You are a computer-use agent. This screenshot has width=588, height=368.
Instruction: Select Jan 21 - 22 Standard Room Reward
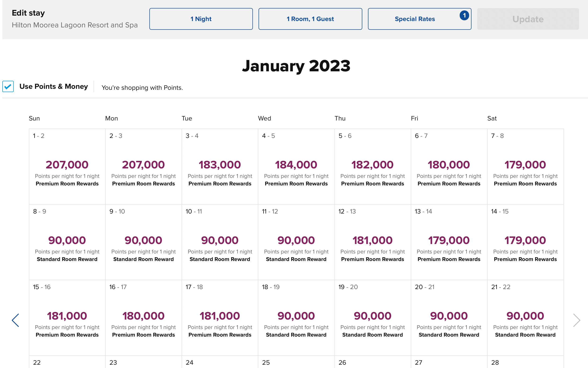click(x=525, y=318)
